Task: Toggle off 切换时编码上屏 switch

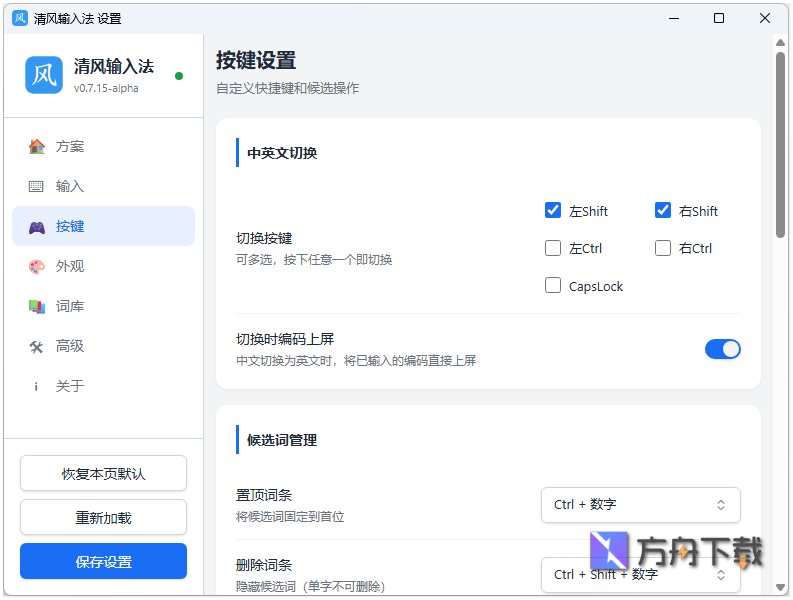Action: click(723, 349)
